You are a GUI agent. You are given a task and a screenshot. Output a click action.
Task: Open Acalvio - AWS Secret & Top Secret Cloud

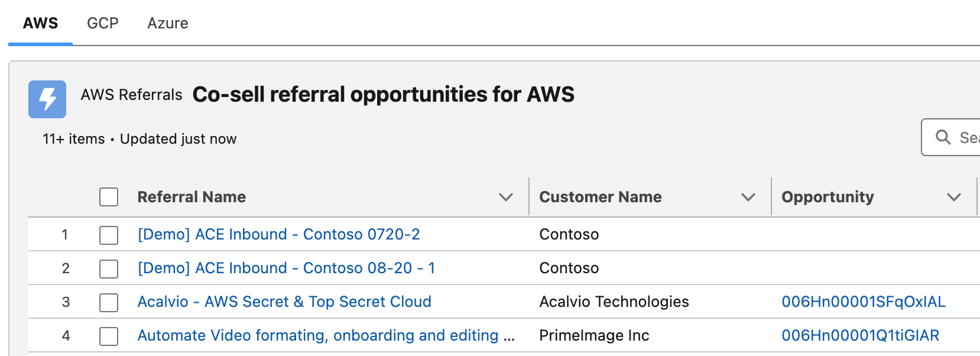click(284, 302)
